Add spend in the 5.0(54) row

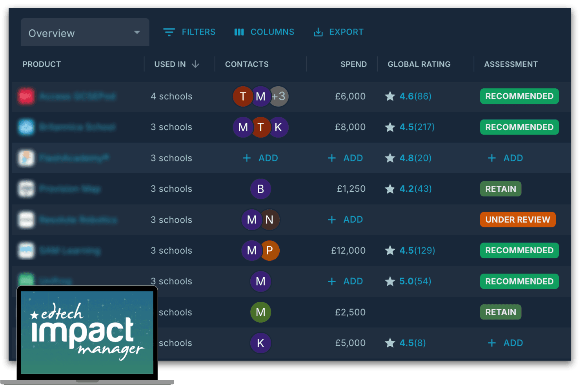point(345,281)
